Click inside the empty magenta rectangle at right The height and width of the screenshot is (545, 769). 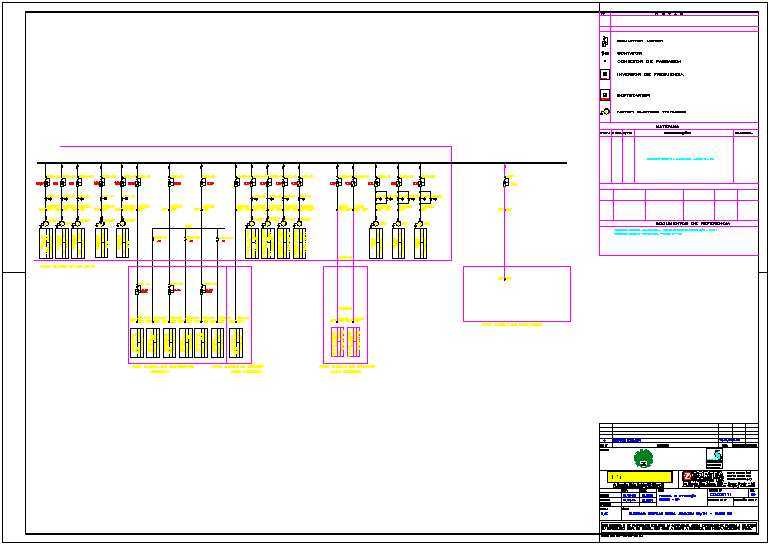tap(516, 300)
